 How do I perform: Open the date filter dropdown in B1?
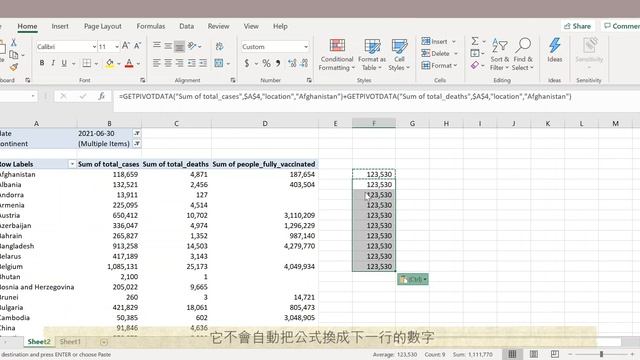137,133
